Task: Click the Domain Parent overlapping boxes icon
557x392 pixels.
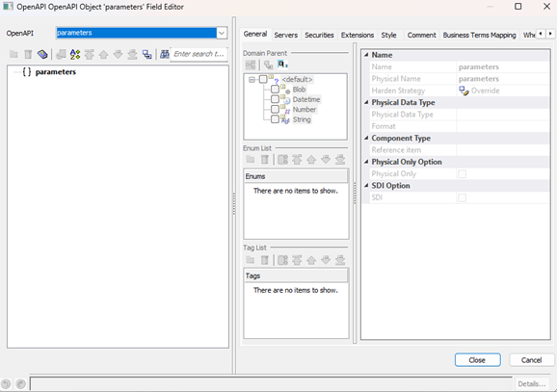Action: pos(268,65)
